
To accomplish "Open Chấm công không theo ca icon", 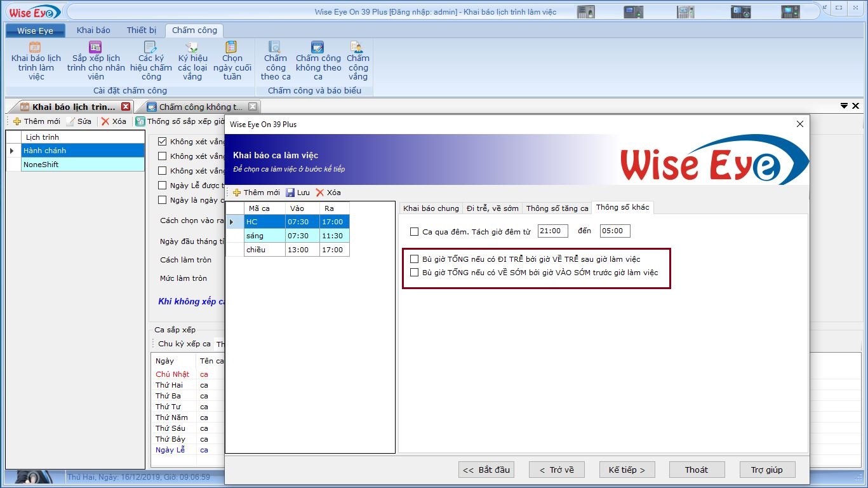I will pos(317,48).
